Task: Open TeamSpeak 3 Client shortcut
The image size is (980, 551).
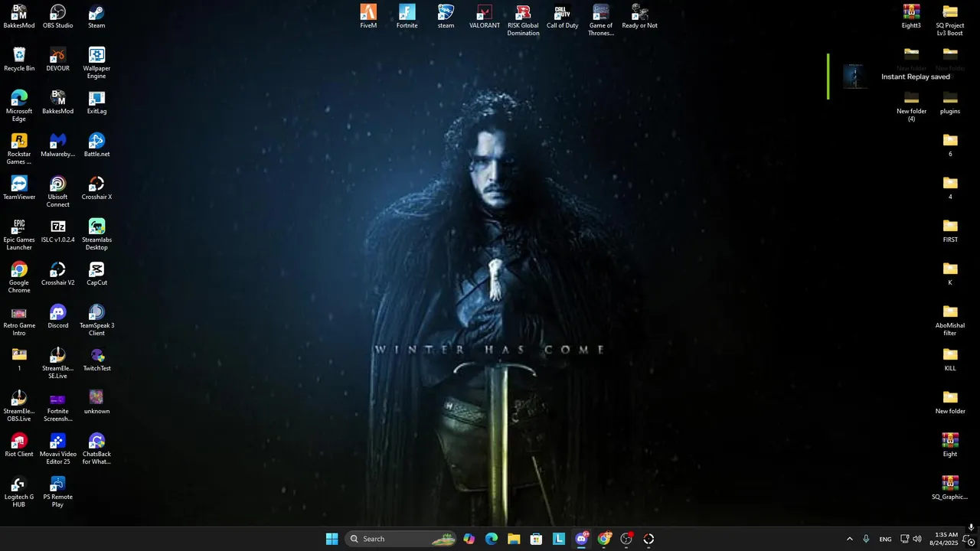Action: (x=96, y=320)
